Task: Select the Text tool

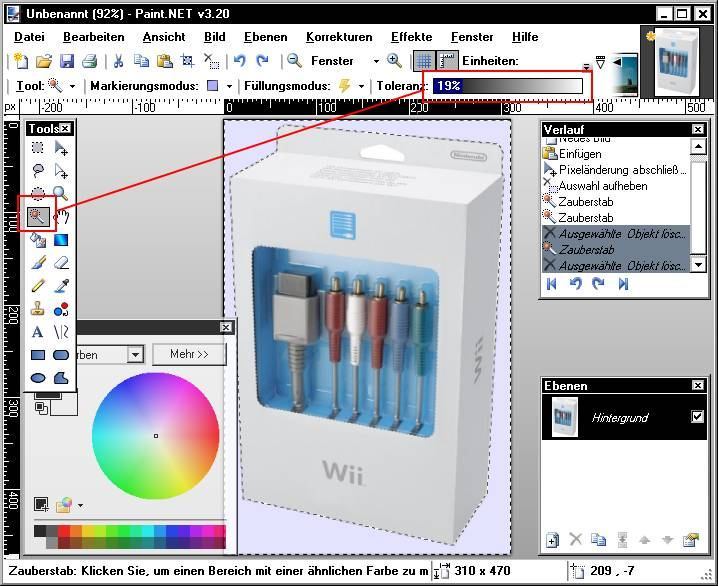Action: pos(38,332)
